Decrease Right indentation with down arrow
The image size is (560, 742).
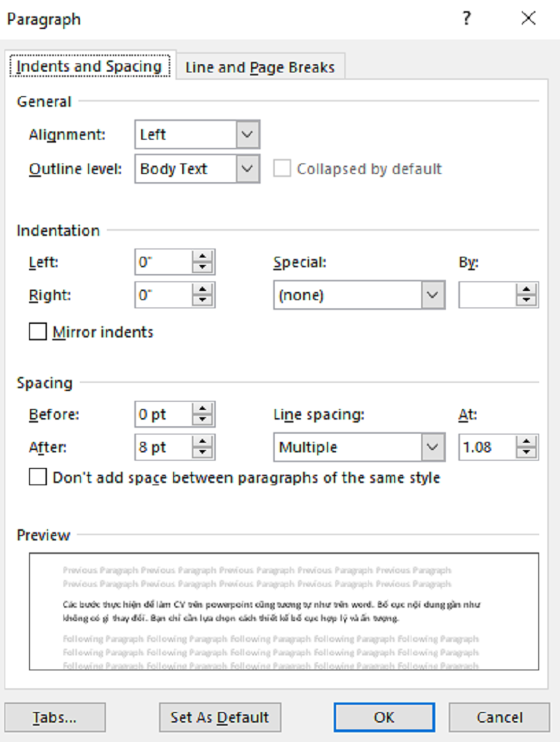click(x=202, y=301)
